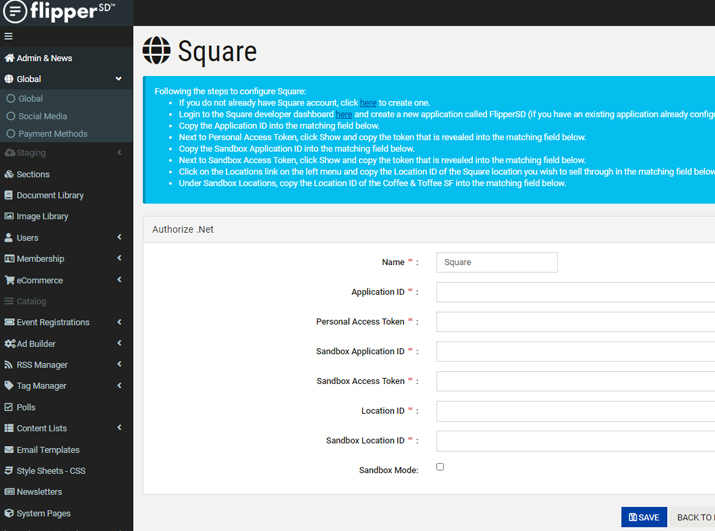
Task: Open Admin & News menu item
Action: point(44,58)
